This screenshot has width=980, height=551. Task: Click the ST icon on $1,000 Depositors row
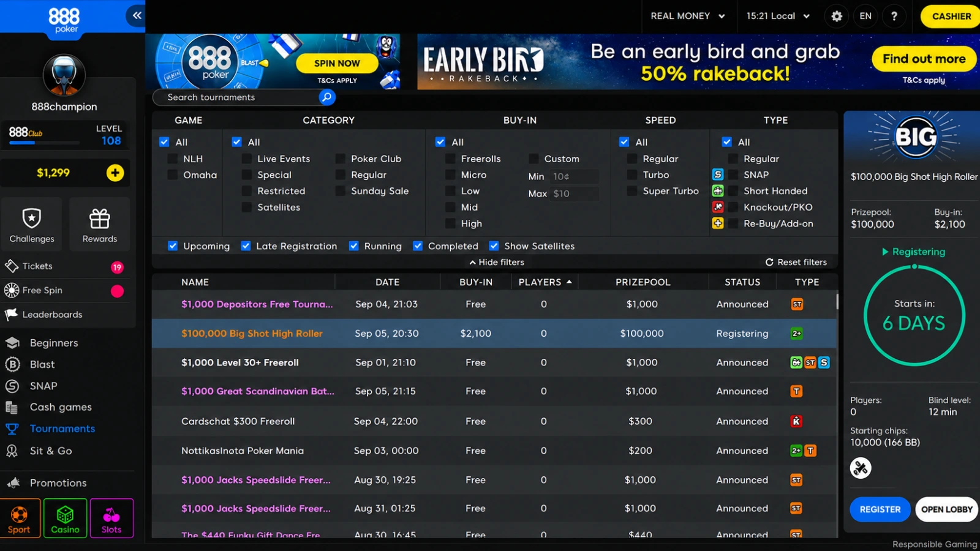coord(797,304)
